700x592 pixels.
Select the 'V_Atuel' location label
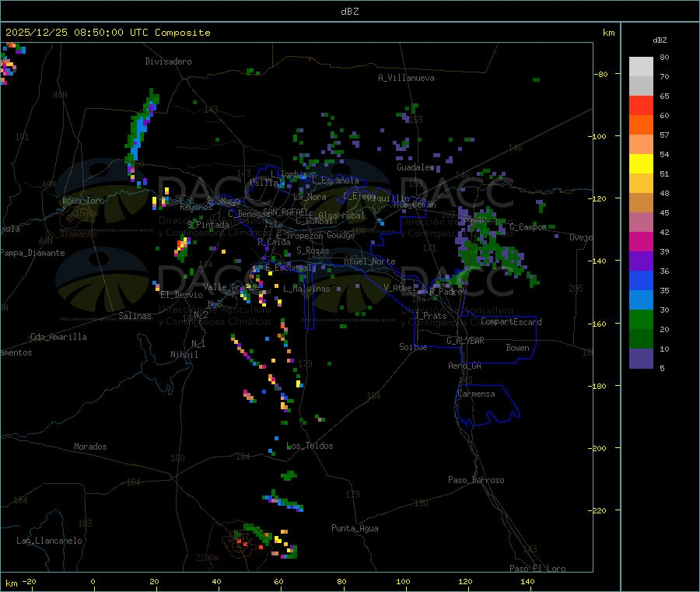click(401, 288)
